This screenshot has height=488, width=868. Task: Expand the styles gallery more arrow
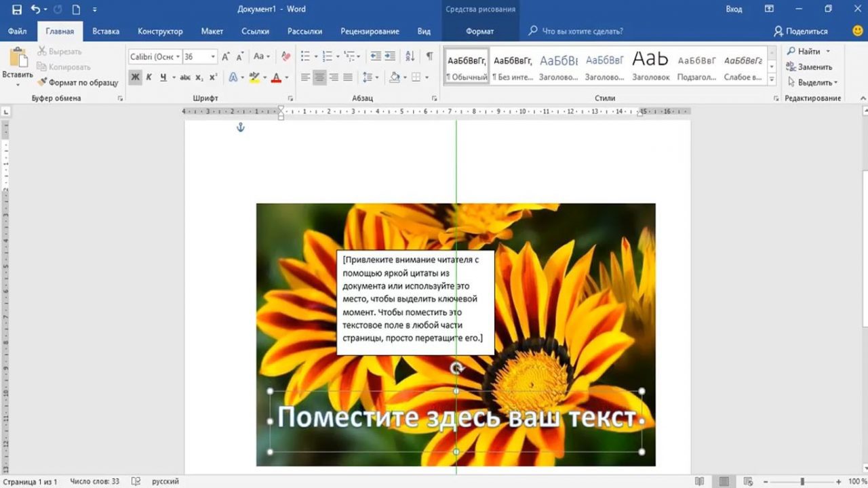click(772, 79)
